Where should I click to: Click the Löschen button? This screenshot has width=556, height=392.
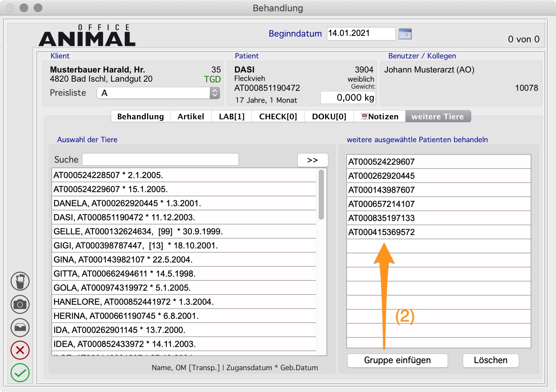pos(491,360)
